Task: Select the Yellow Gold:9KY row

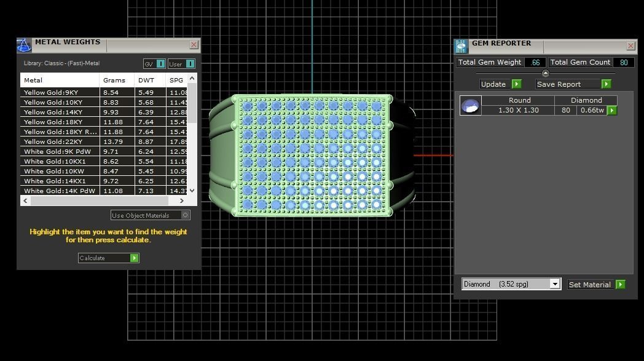Action: coord(104,92)
